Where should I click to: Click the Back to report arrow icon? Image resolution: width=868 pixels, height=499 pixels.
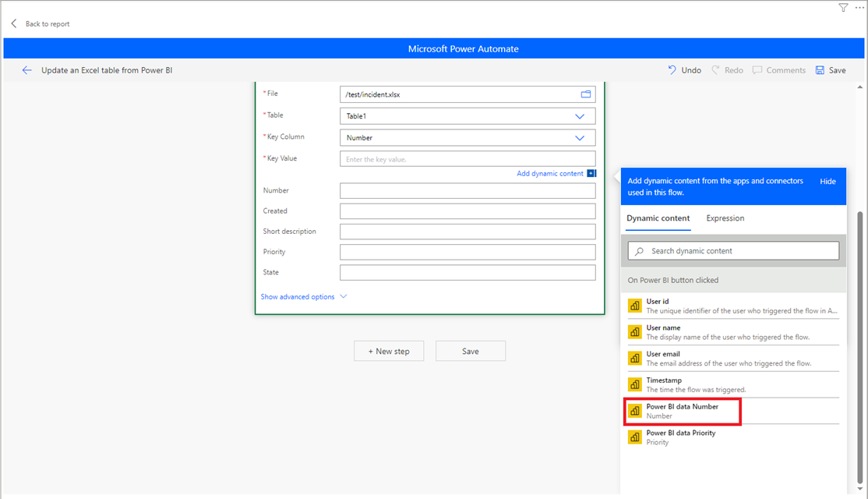pyautogui.click(x=14, y=23)
